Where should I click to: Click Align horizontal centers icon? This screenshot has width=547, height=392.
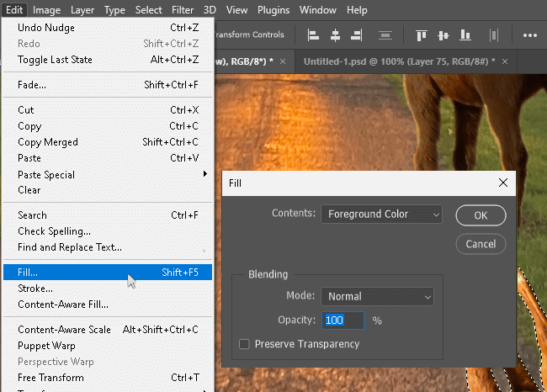click(x=335, y=35)
